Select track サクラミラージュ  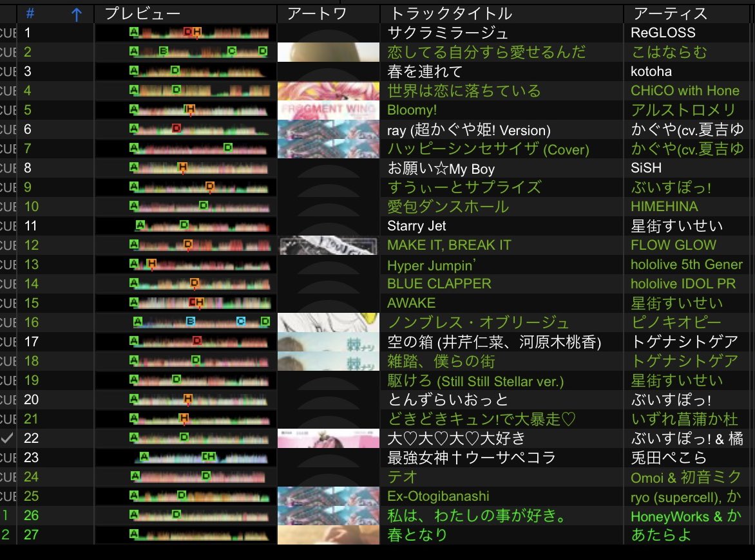click(447, 33)
